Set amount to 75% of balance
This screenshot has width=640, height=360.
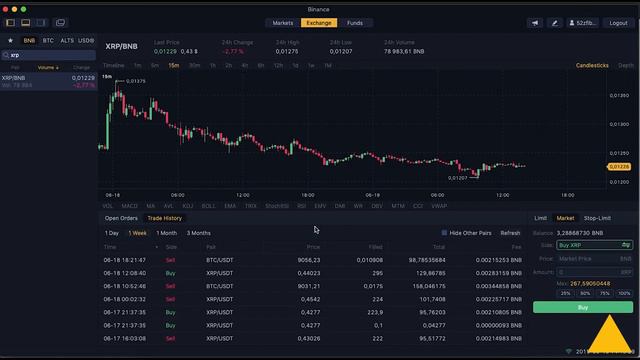tap(604, 293)
